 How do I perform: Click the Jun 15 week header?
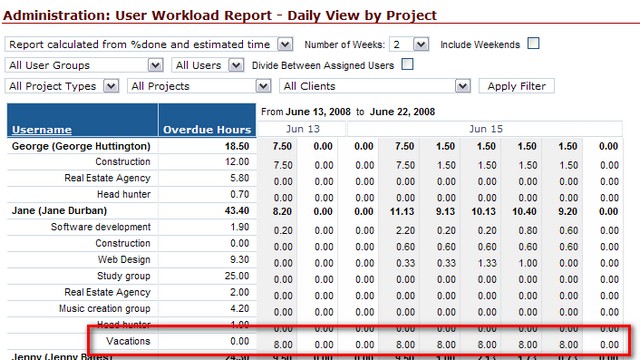click(485, 129)
